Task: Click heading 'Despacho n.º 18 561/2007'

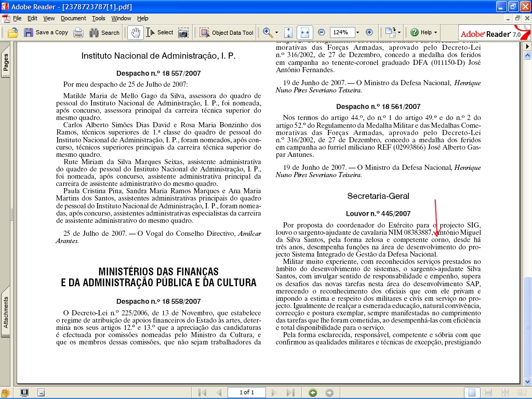Action: (x=378, y=107)
